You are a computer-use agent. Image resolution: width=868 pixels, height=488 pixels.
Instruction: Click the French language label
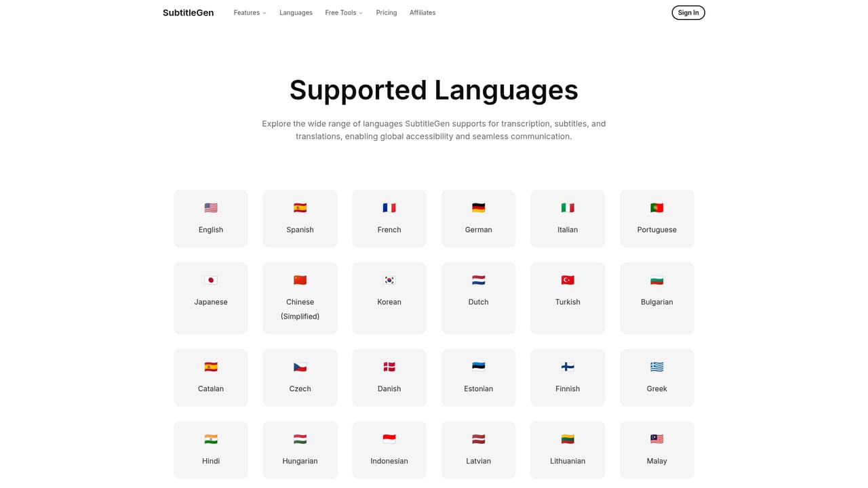(x=389, y=230)
